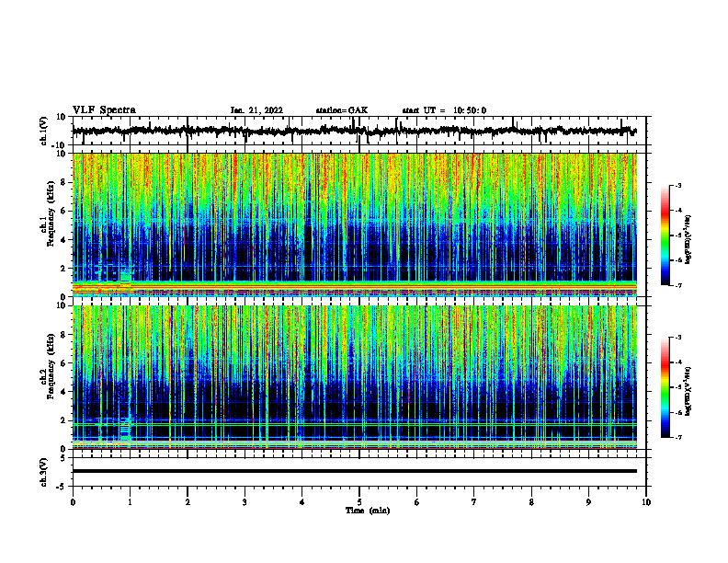Click the '5' time axis tick label
The width and height of the screenshot is (728, 563).
[x=359, y=502]
